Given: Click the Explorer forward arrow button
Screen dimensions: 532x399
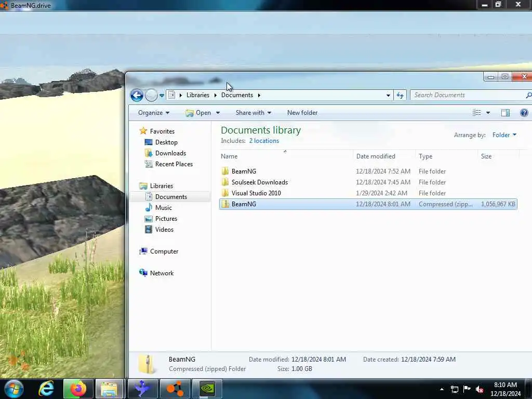Looking at the screenshot, I should click(x=151, y=96).
